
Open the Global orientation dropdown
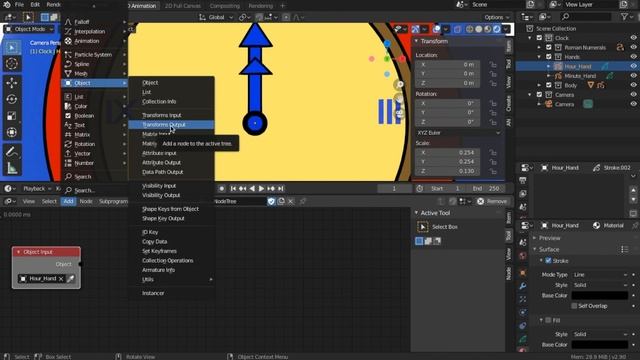click(216, 17)
